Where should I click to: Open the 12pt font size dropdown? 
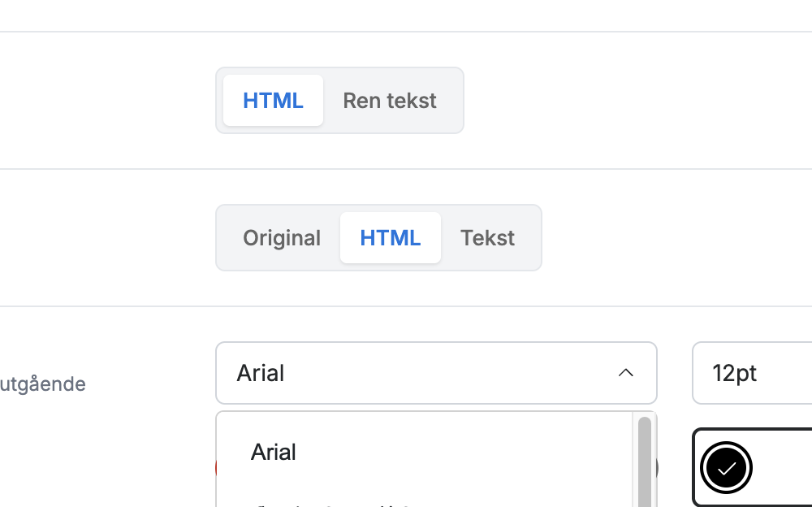tap(752, 373)
